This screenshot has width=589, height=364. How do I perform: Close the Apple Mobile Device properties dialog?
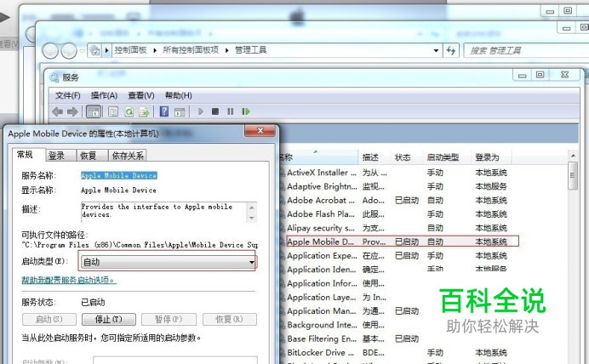coord(260,131)
